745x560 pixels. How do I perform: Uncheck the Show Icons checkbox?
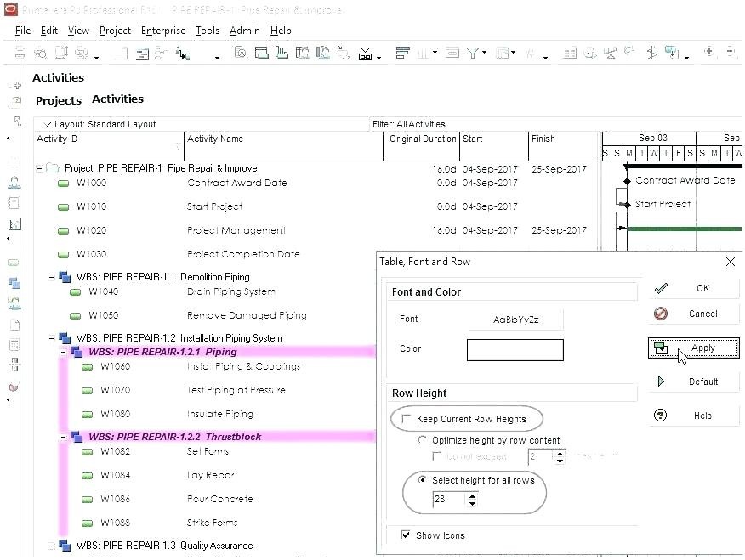406,535
